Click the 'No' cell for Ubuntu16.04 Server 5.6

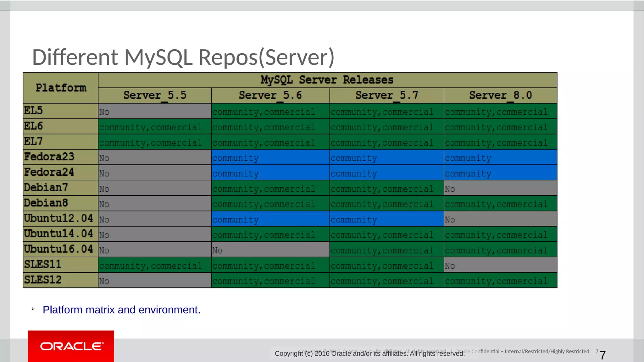coord(270,250)
